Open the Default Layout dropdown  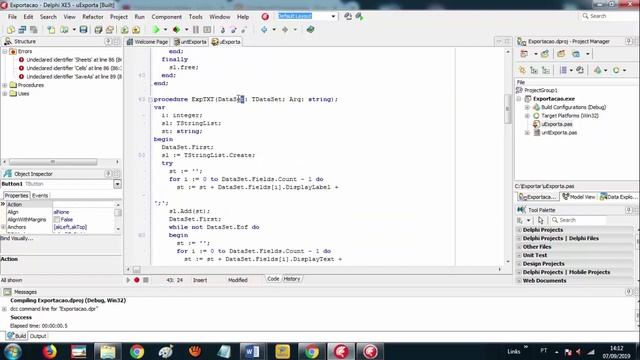(333, 16)
